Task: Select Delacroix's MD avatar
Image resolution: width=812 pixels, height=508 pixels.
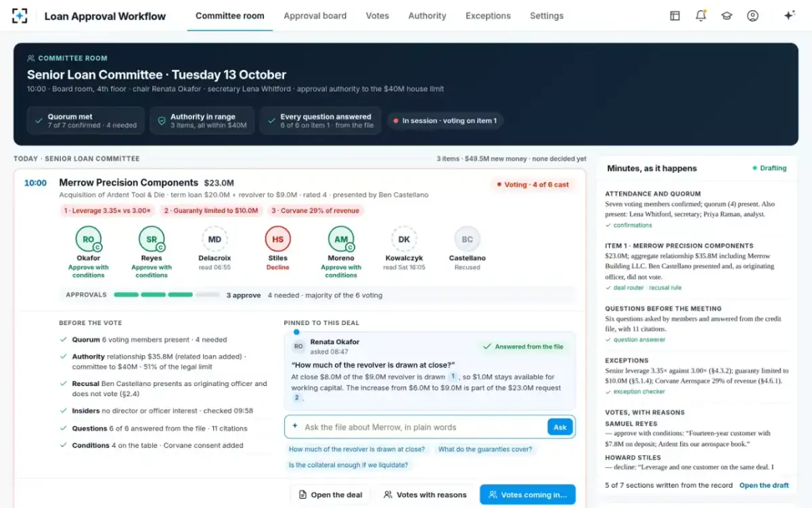Action: [x=215, y=239]
